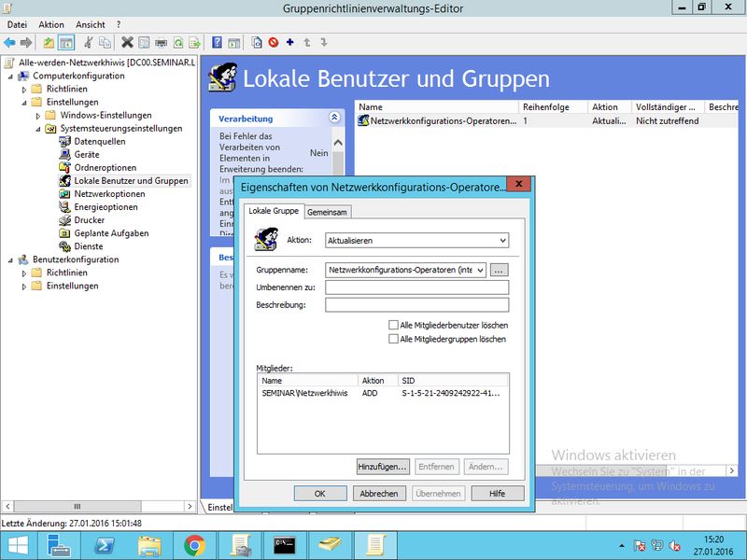Image resolution: width=747 pixels, height=560 pixels.
Task: Open help via the blue question mark icon
Action: [x=217, y=43]
